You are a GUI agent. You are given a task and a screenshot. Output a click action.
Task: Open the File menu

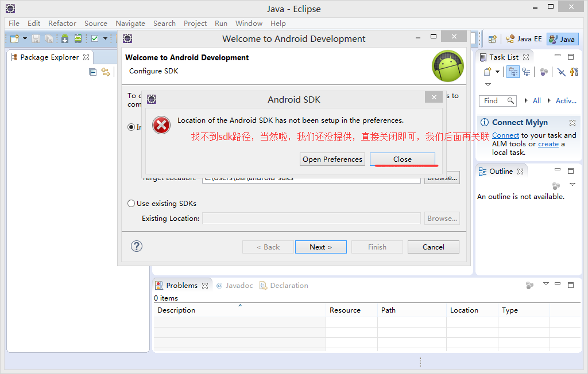tap(14, 24)
